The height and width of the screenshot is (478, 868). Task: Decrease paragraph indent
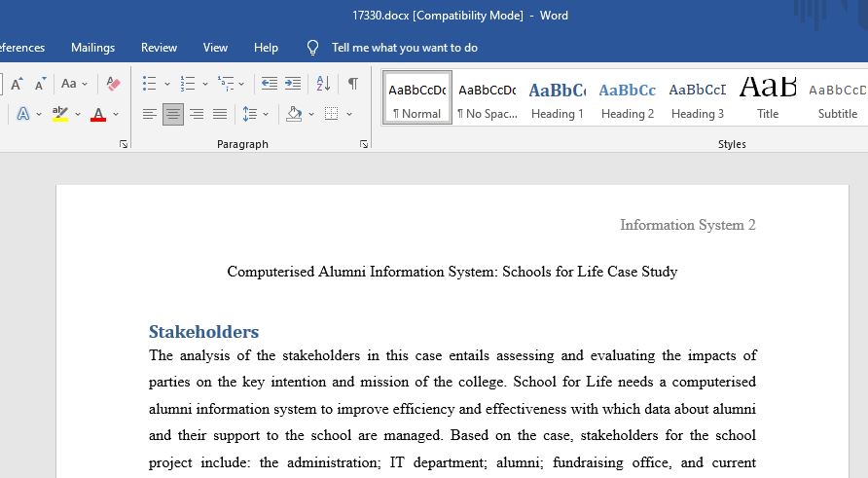pyautogui.click(x=270, y=84)
